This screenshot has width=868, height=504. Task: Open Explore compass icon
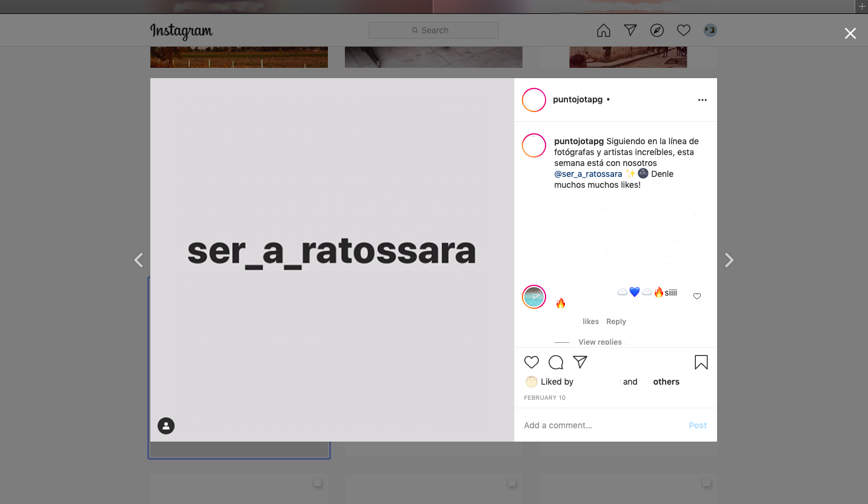(x=657, y=30)
